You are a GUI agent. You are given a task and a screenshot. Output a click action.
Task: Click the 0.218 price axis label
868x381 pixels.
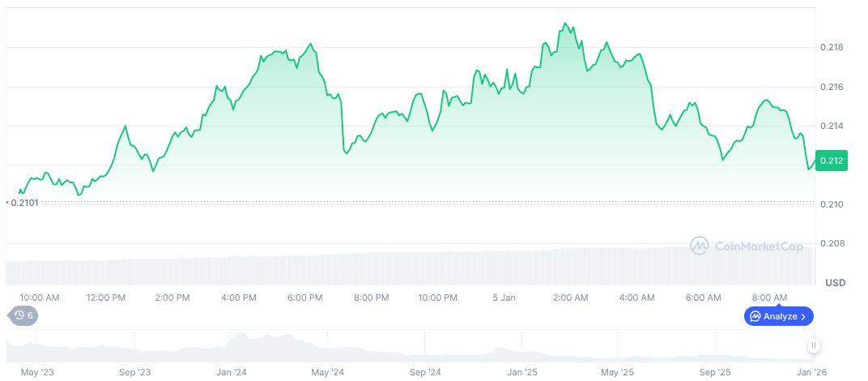click(x=833, y=48)
